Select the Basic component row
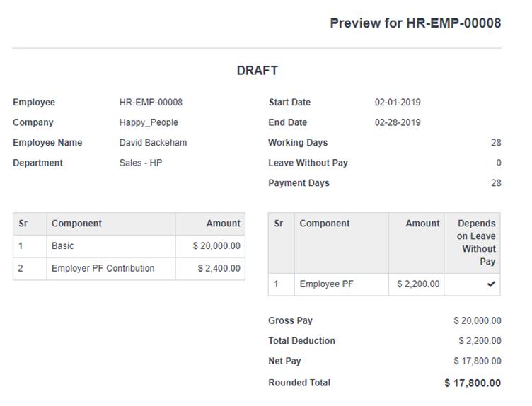The height and width of the screenshot is (406, 532). click(x=63, y=246)
